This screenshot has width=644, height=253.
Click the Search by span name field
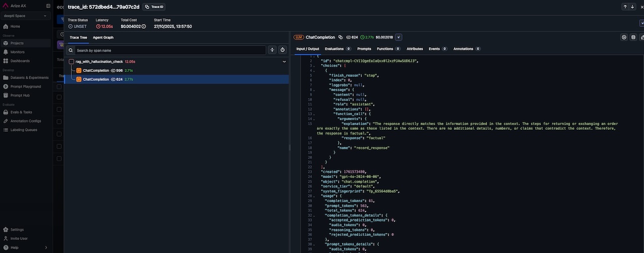pyautogui.click(x=170, y=50)
